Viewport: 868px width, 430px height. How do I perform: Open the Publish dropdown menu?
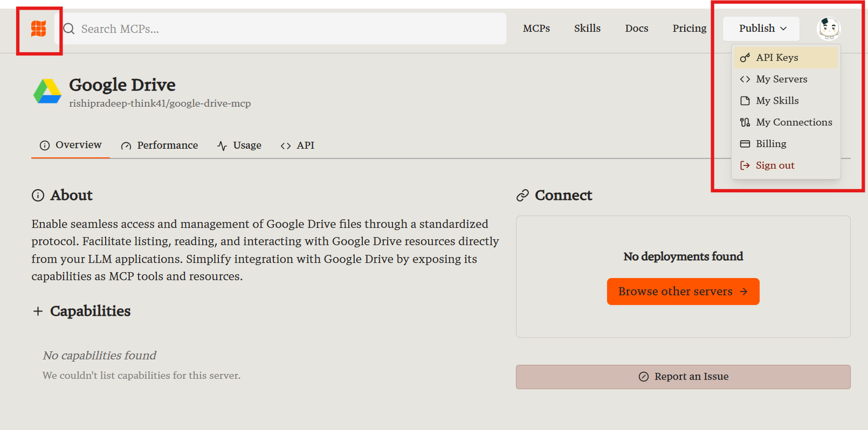tap(761, 29)
